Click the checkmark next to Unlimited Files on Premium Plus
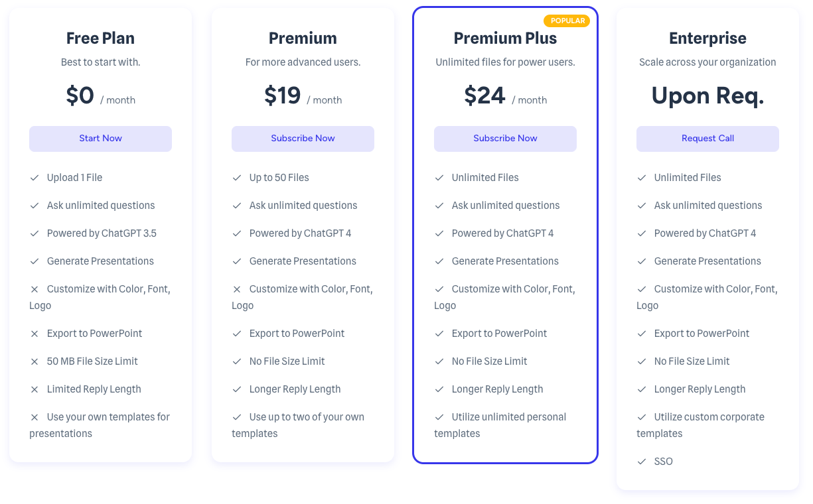Image resolution: width=813 pixels, height=504 pixels. (x=439, y=178)
